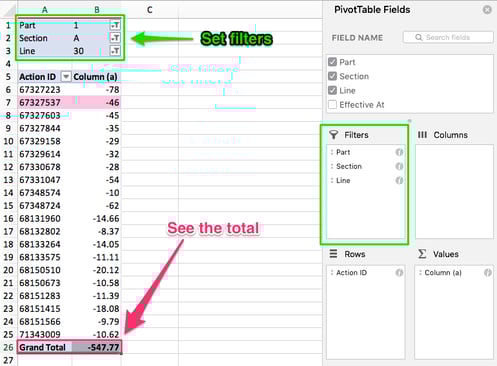Image resolution: width=497 pixels, height=366 pixels.
Task: Select row 4 header
Action: (8, 64)
